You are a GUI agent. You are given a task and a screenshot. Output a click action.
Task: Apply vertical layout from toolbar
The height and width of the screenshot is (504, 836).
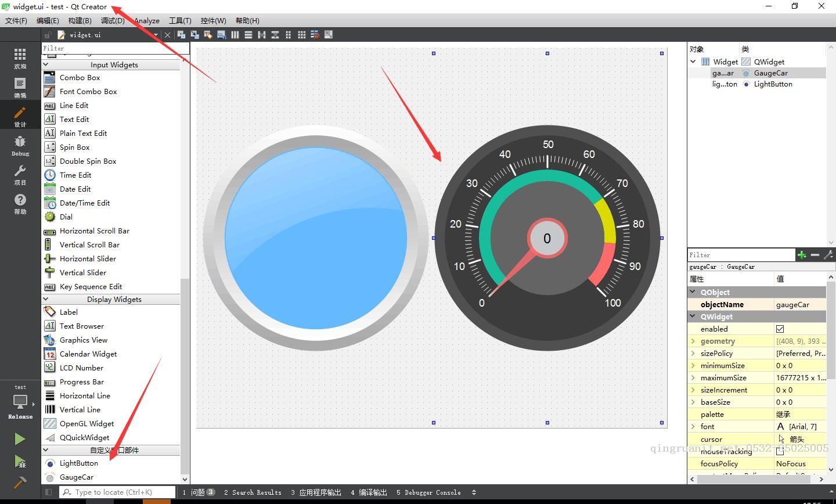tap(248, 35)
